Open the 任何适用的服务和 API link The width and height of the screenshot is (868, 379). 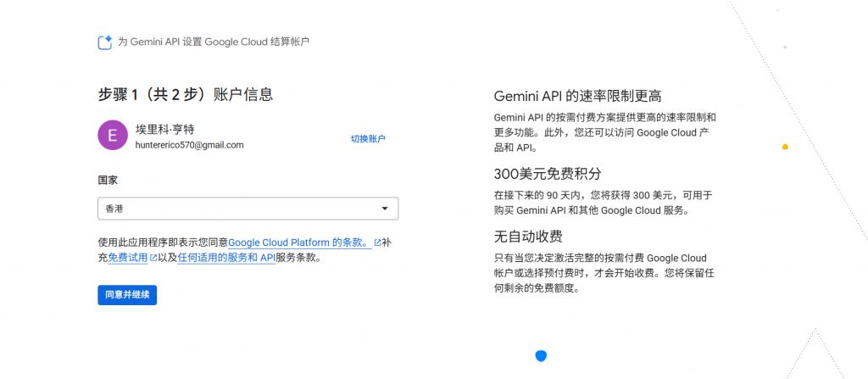coord(226,258)
